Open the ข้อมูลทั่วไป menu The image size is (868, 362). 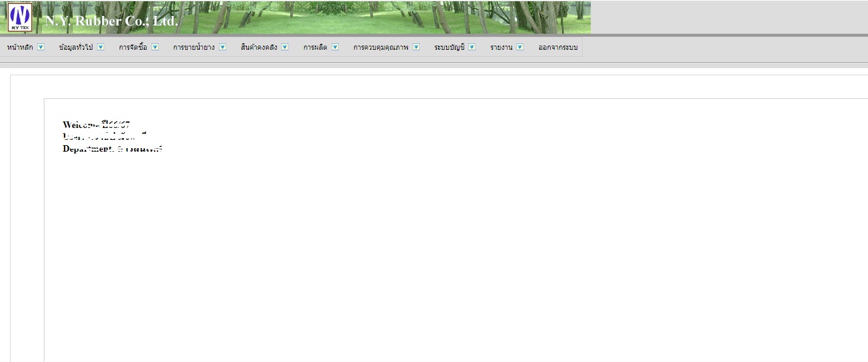(76, 47)
